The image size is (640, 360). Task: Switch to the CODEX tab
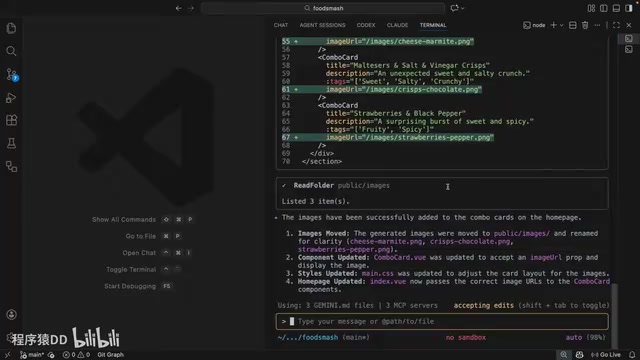366,25
